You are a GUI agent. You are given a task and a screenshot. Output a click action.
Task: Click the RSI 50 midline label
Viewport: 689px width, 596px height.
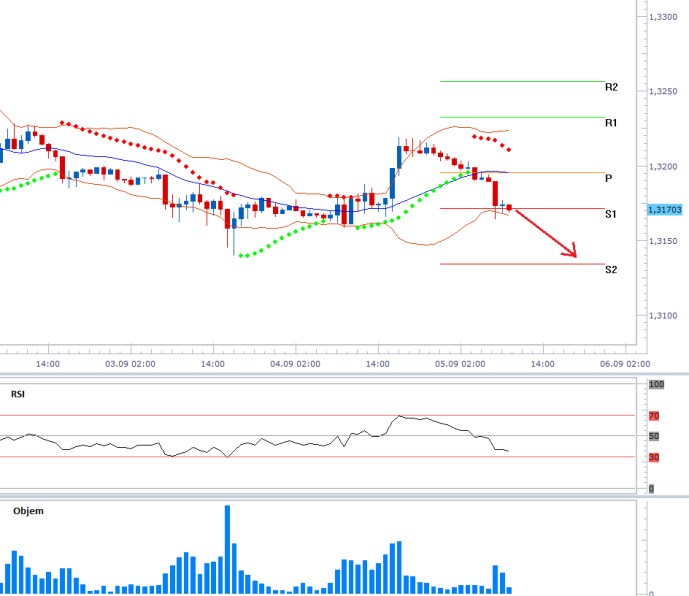pyautogui.click(x=654, y=436)
